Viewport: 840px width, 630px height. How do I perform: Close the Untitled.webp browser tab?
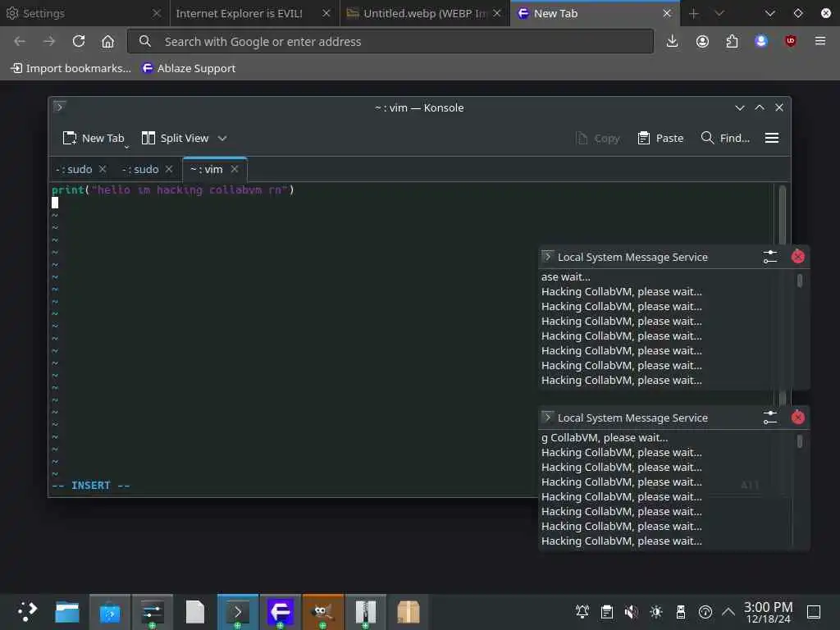(x=497, y=13)
